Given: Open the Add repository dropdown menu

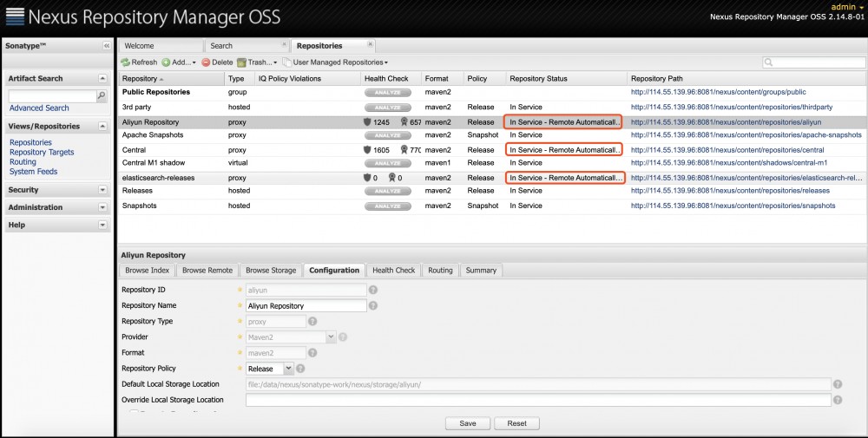Looking at the screenshot, I should pyautogui.click(x=179, y=62).
